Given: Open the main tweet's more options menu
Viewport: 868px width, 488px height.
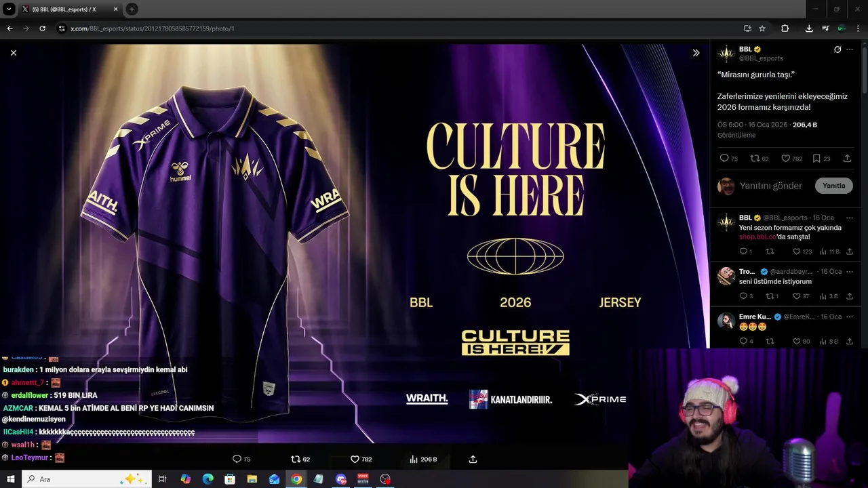Looking at the screenshot, I should coord(850,49).
